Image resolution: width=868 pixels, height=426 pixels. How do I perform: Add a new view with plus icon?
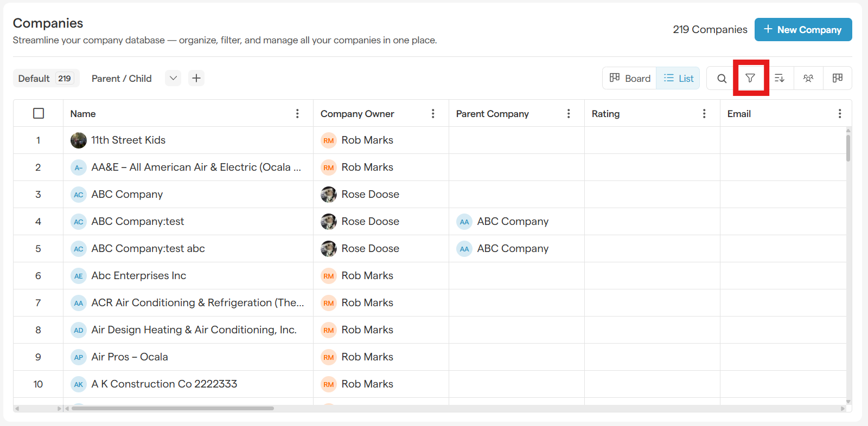[x=196, y=79]
